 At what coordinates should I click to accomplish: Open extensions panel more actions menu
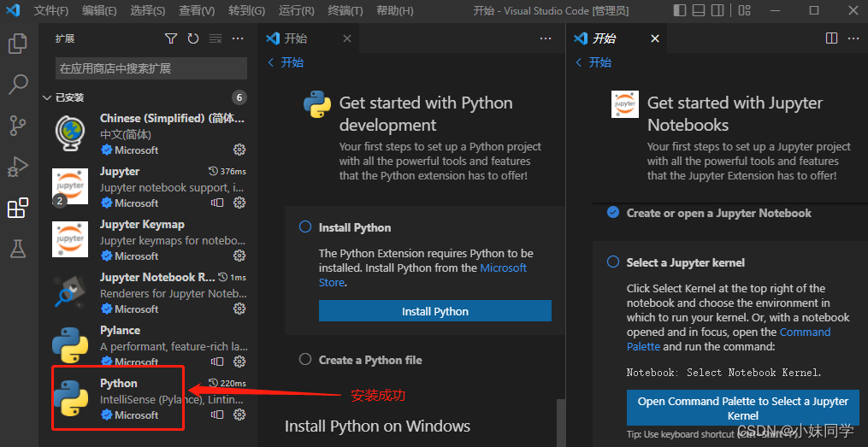238,38
